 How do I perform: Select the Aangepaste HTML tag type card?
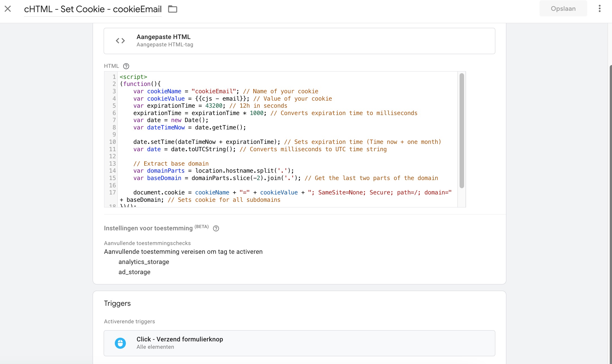pyautogui.click(x=299, y=41)
